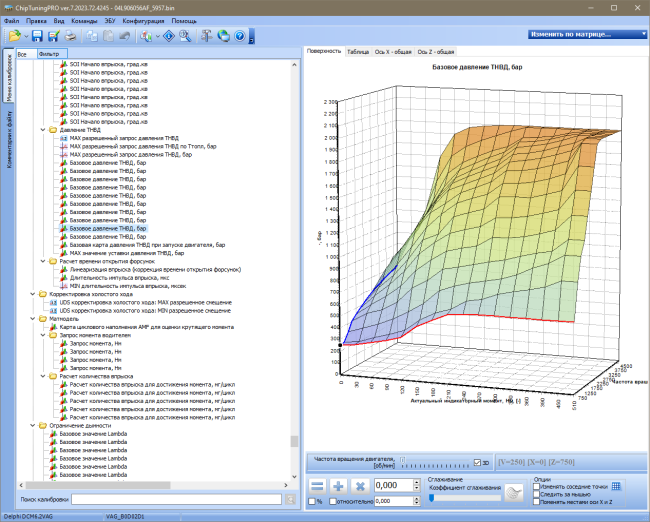This screenshot has width=650, height=522.
Task: Switch to Ось X - общая tab
Action: point(393,52)
